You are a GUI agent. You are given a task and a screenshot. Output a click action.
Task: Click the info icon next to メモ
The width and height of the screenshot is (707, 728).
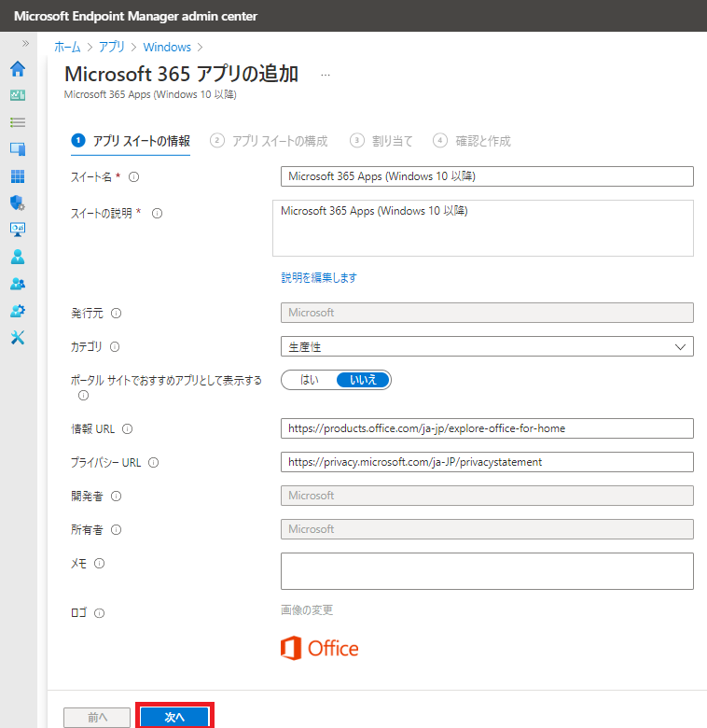(99, 563)
